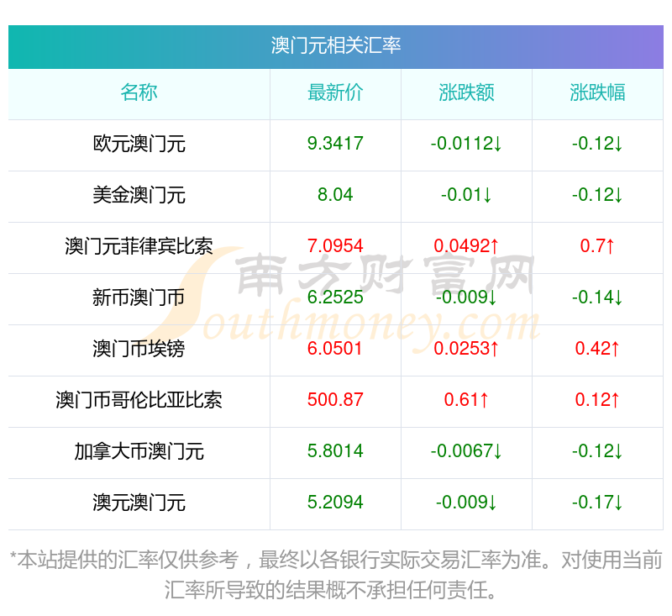This screenshot has height=616, width=672.
Task: Click the 澳元澳门元 row name
Action: (x=139, y=503)
